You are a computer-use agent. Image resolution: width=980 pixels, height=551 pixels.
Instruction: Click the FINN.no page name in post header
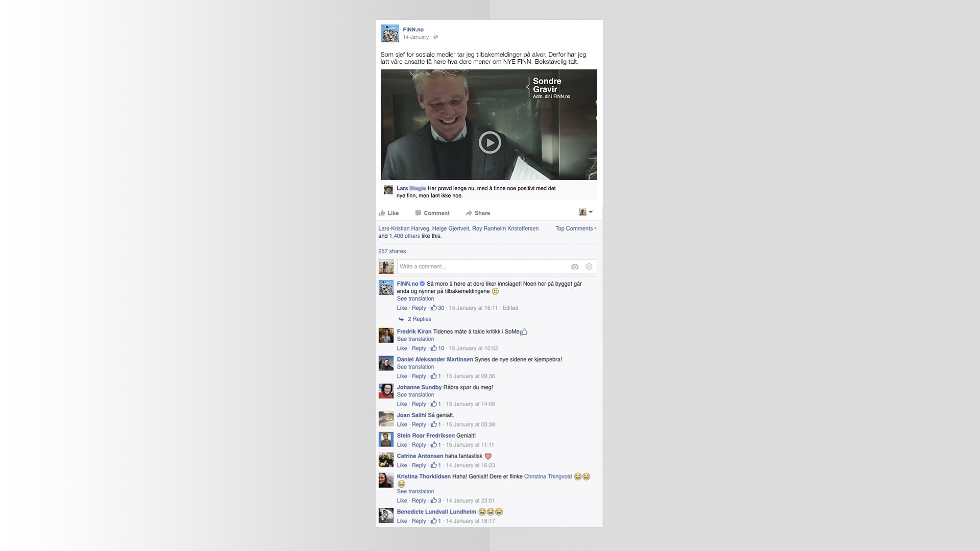click(413, 30)
